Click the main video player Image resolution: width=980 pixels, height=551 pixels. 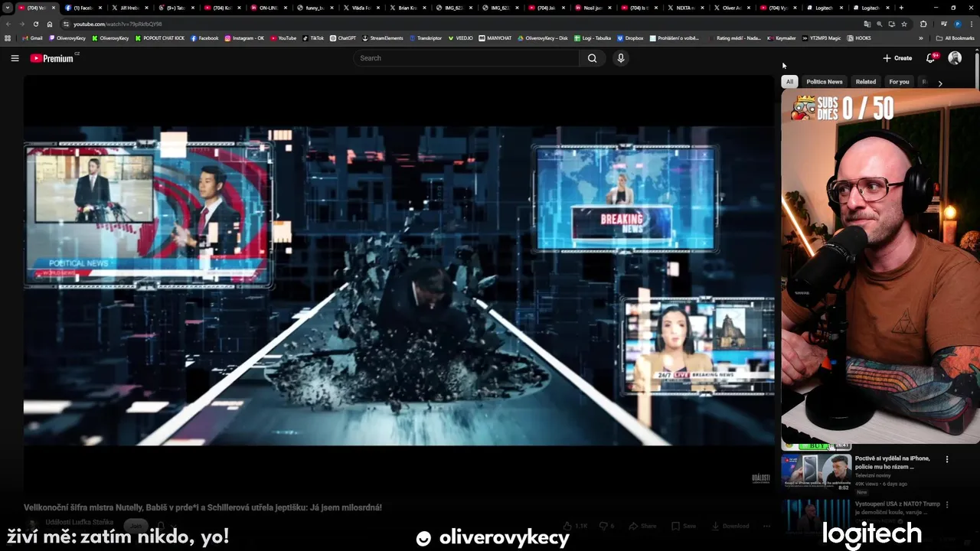click(399, 285)
